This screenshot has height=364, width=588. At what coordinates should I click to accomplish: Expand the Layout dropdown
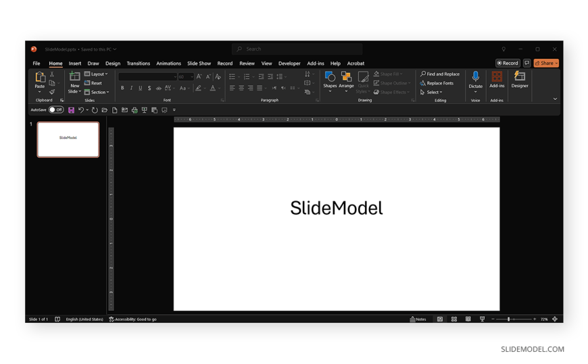click(x=97, y=74)
